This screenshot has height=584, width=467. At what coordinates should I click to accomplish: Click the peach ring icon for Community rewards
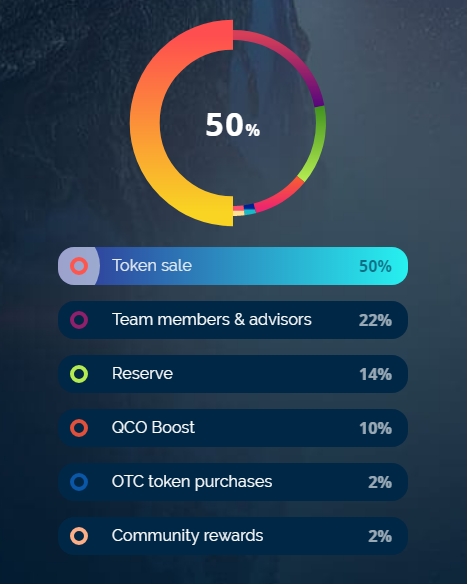point(79,536)
